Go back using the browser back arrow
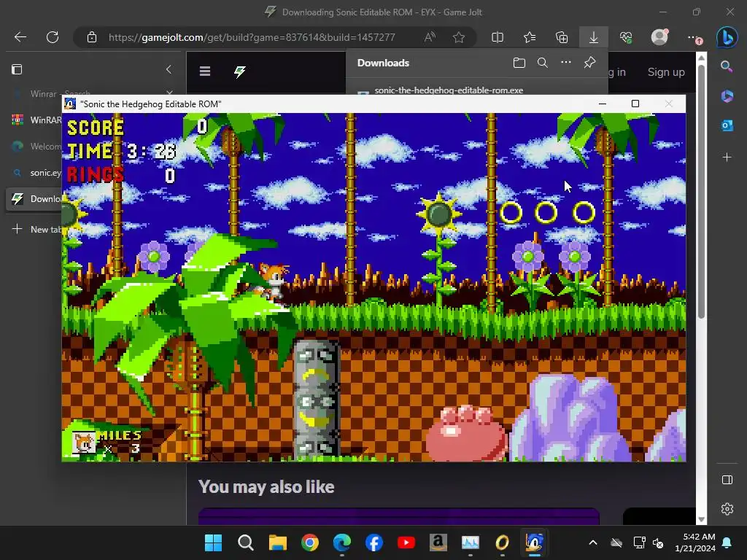 [x=20, y=37]
